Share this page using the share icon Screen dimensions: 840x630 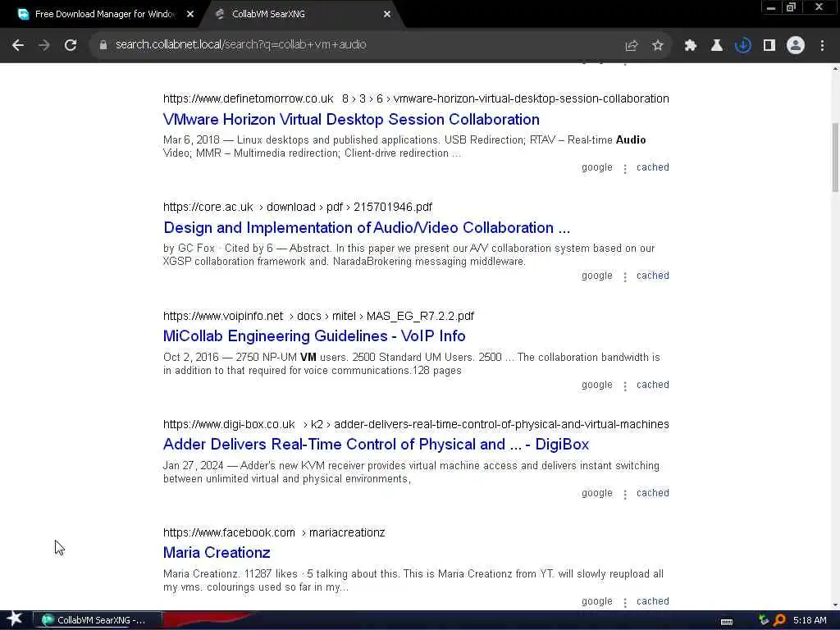click(x=632, y=46)
